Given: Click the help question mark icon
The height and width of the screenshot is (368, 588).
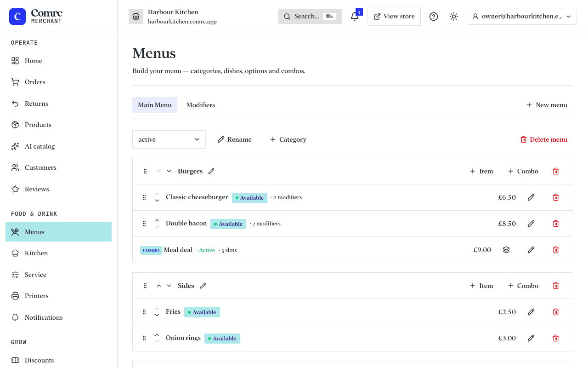Looking at the screenshot, I should point(434,17).
